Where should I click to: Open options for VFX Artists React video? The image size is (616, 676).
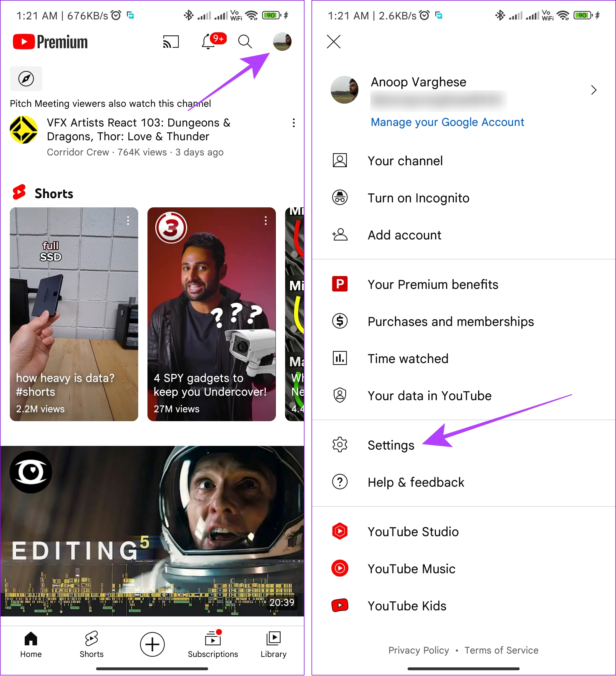[294, 123]
